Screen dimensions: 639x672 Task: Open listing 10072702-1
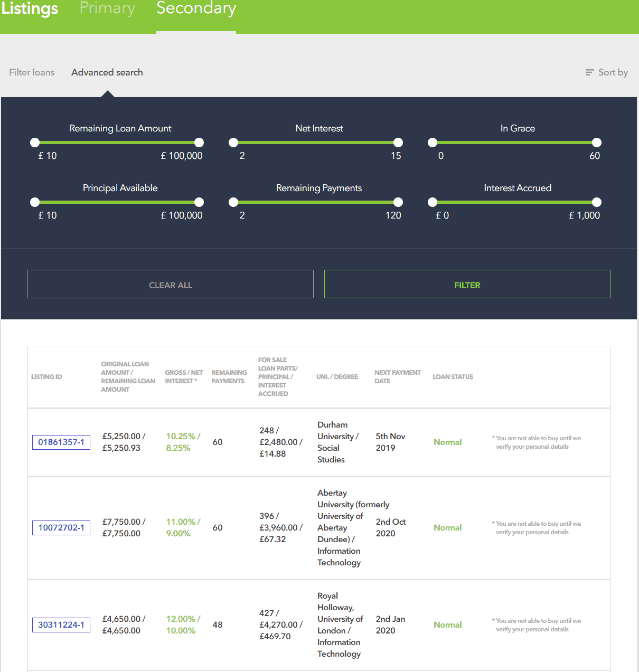pos(61,528)
